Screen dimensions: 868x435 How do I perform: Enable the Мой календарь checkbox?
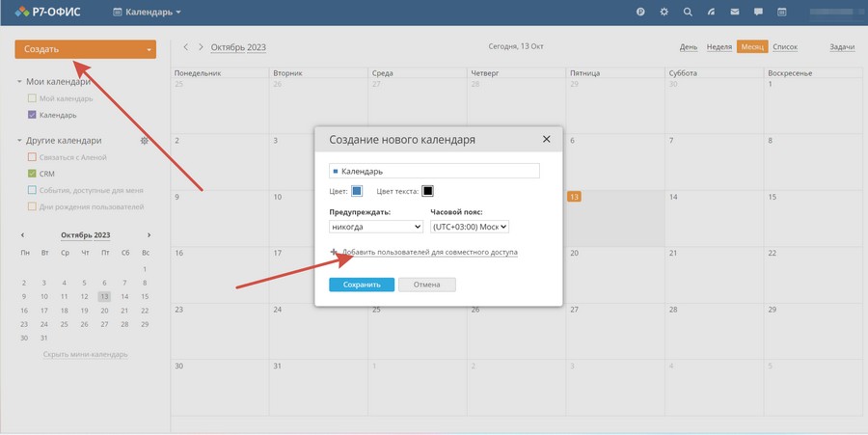(x=32, y=98)
